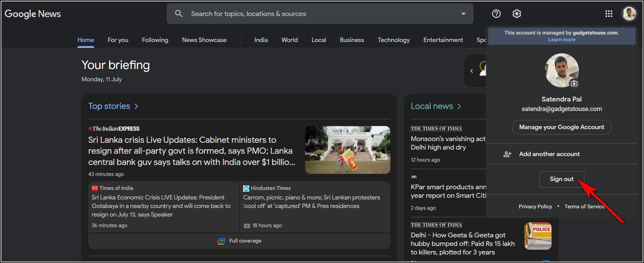The height and width of the screenshot is (263, 644).
Task: Open the Terms of Service link
Action: [584, 207]
